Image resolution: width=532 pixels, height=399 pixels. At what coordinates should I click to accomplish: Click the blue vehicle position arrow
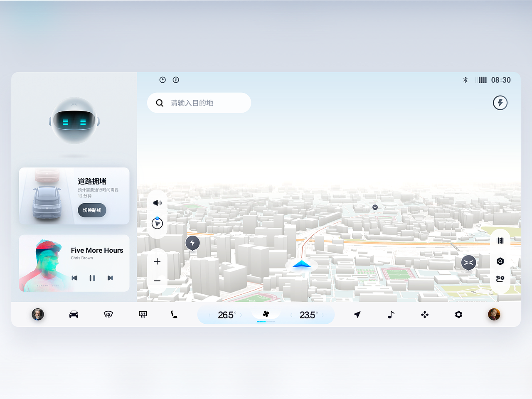pyautogui.click(x=302, y=264)
